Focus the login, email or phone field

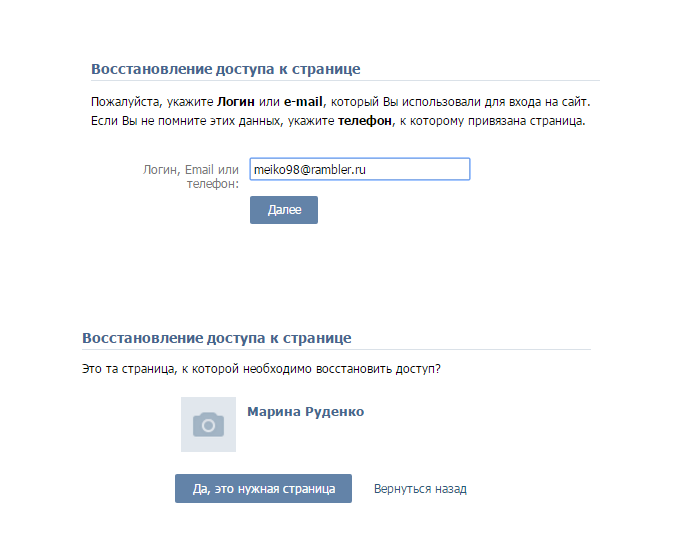pos(360,169)
